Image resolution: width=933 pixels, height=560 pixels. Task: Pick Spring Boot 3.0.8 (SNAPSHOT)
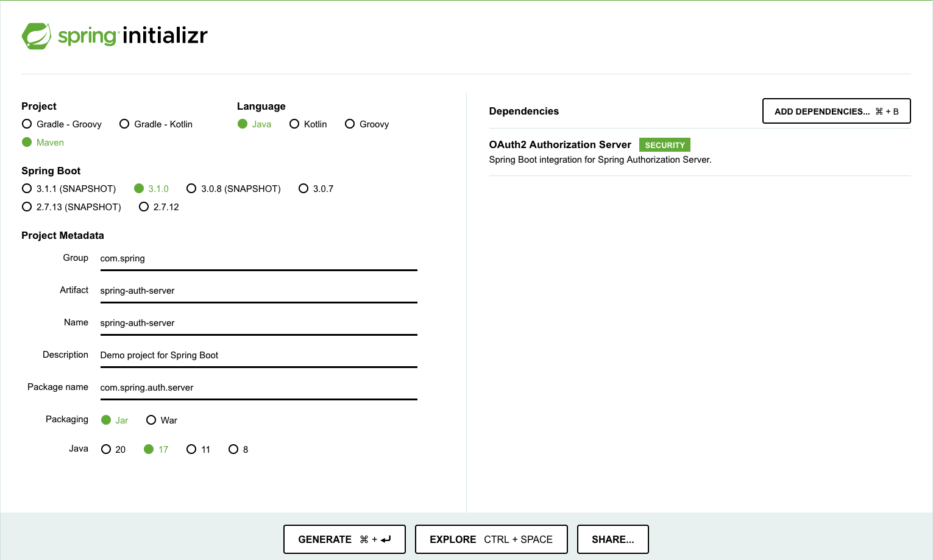tap(191, 189)
